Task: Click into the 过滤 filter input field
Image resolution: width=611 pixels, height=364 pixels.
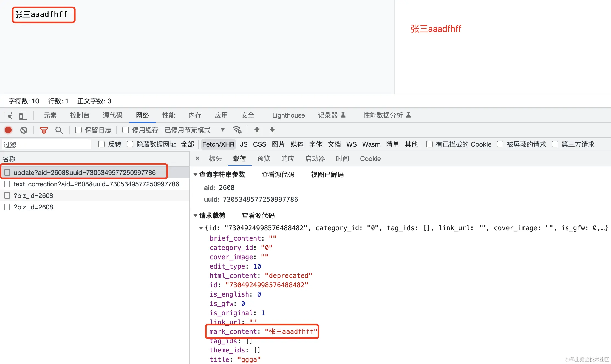Action: 47,144
